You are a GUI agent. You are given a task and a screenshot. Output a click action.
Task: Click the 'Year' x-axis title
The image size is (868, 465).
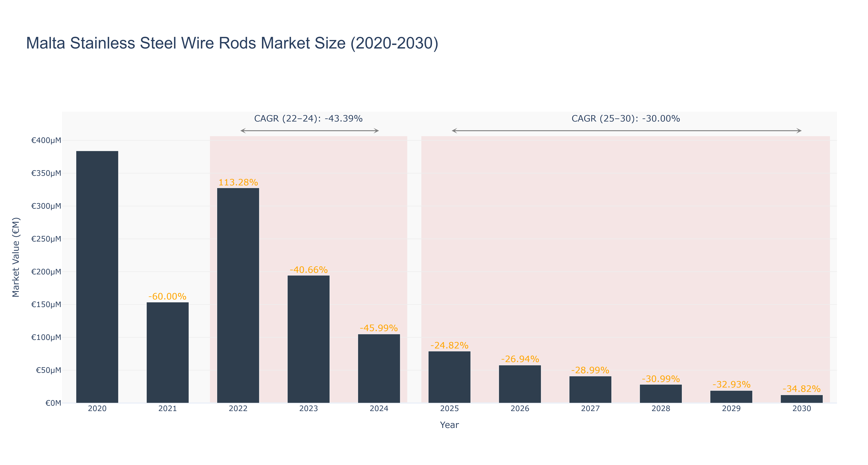449,425
